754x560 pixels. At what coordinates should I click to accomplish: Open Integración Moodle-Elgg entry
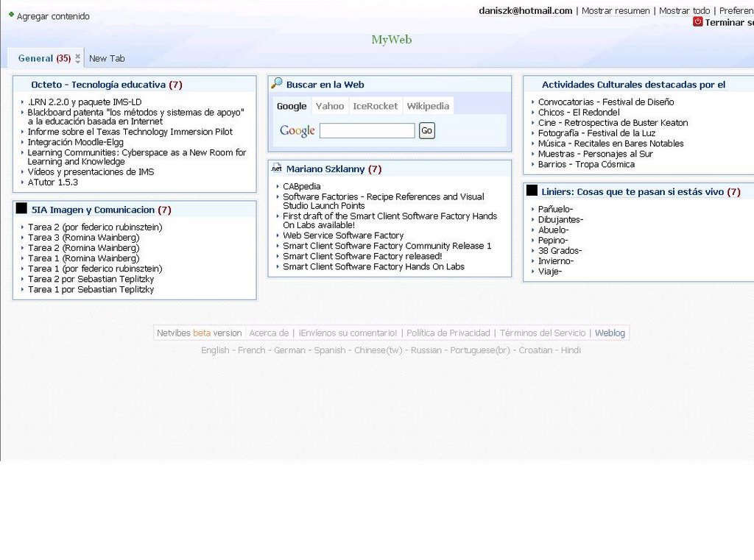(x=76, y=142)
